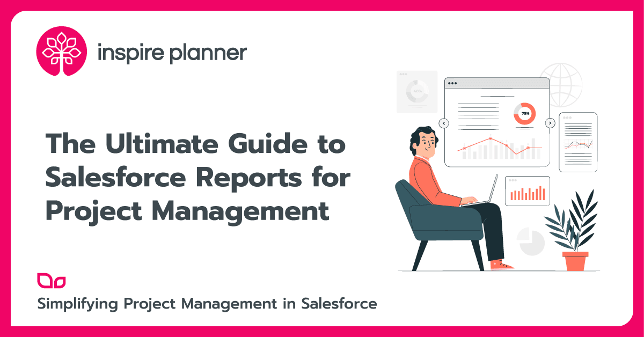Toggle the first dot in the browser title bar
Screen dimensions: 644x337
click(450, 84)
